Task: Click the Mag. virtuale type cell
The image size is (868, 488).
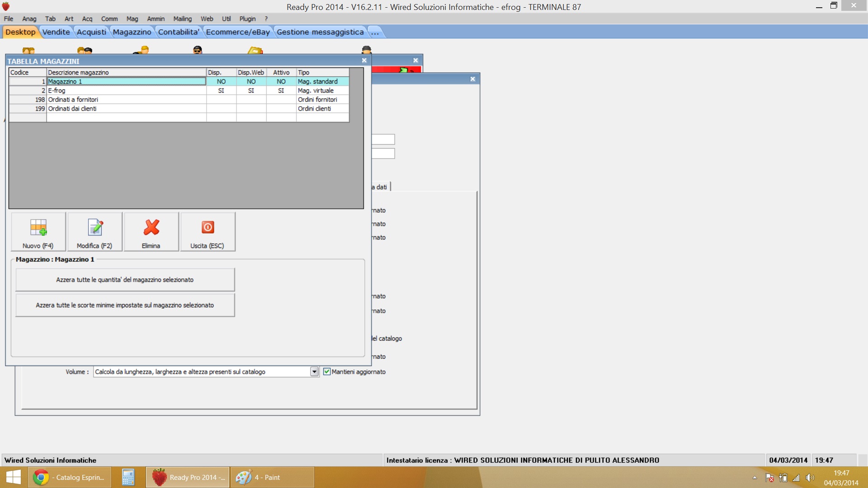Action: (323, 90)
